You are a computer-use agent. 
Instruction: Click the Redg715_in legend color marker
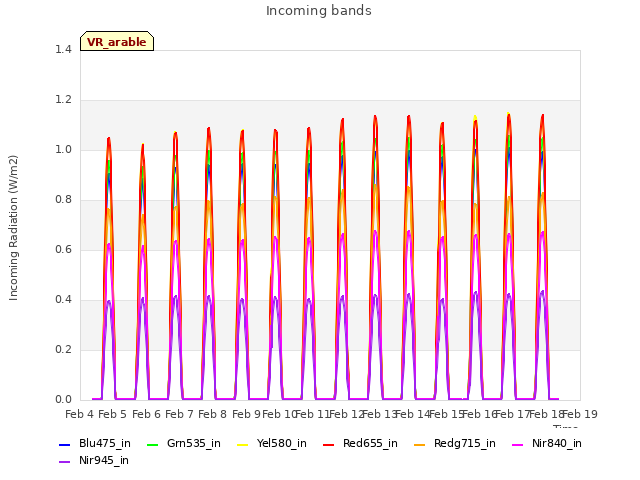pyautogui.click(x=420, y=444)
